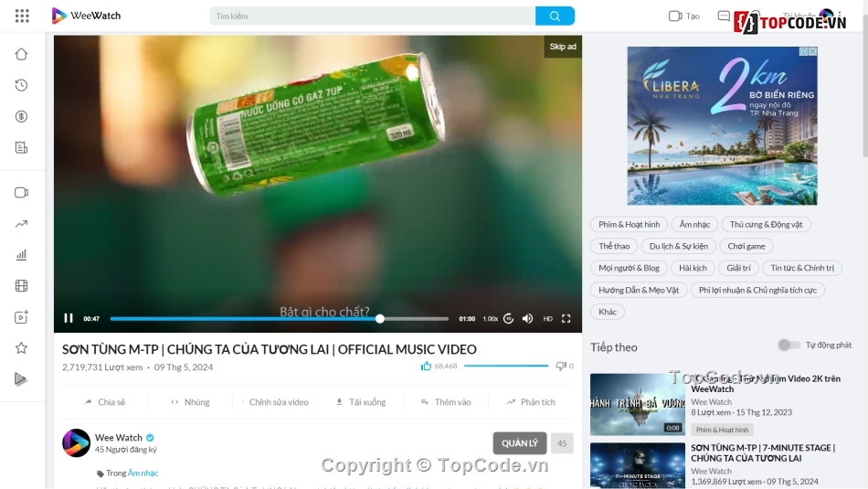Select the Du lịch & Sự kiện chip
The image size is (868, 489).
click(679, 246)
